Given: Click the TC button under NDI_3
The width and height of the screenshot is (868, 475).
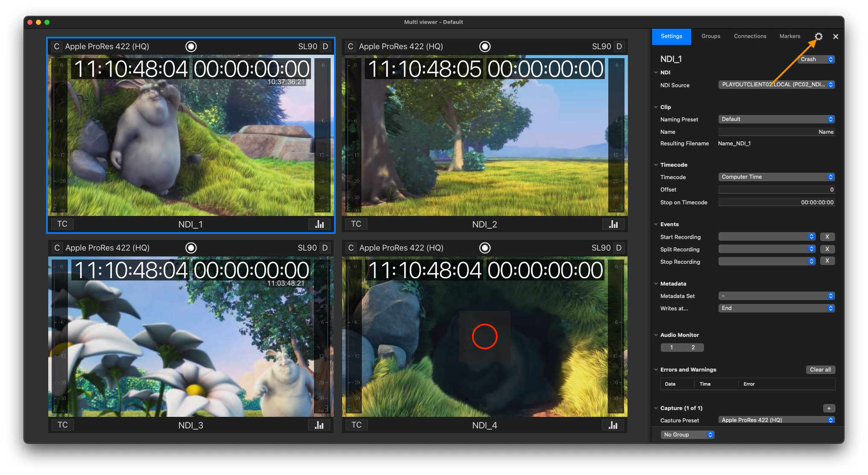Looking at the screenshot, I should 63,425.
